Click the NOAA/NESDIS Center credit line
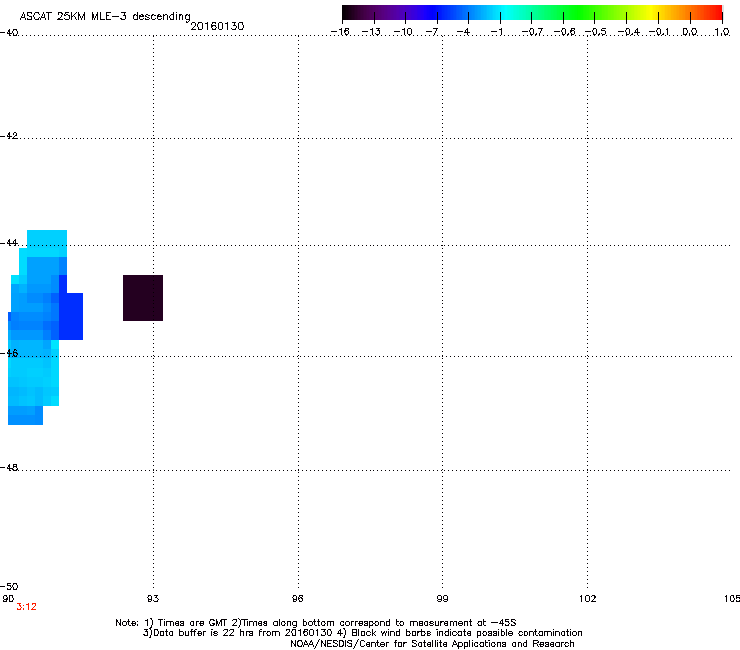 pyautogui.click(x=432, y=644)
